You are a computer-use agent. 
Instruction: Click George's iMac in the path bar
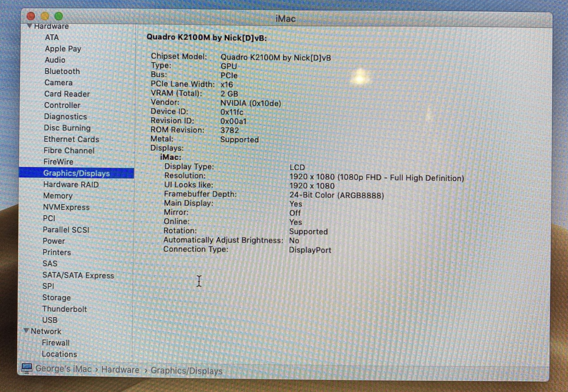pyautogui.click(x=63, y=369)
